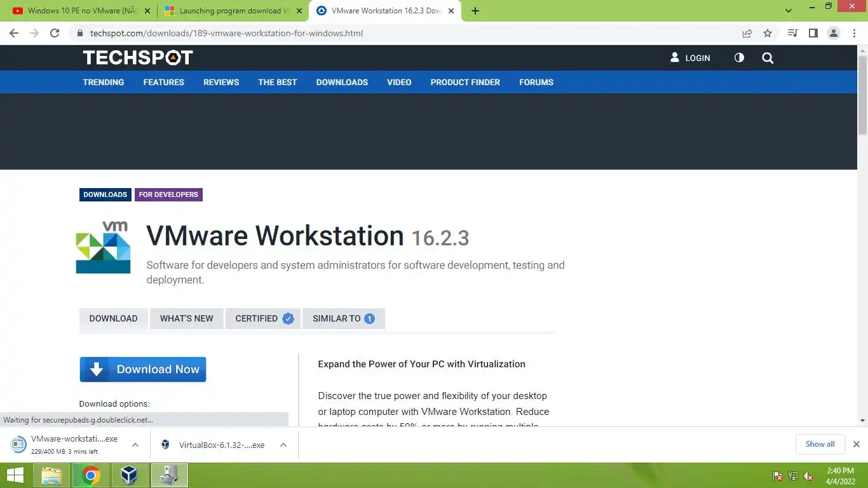
Task: Click the tab search chevron in the title bar
Action: pyautogui.click(x=789, y=11)
